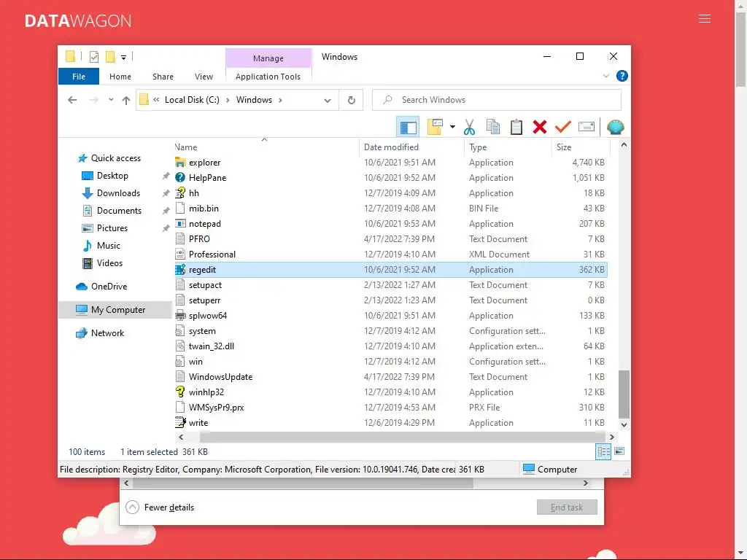
Task: Click the Copy toolbar icon
Action: pos(493,127)
